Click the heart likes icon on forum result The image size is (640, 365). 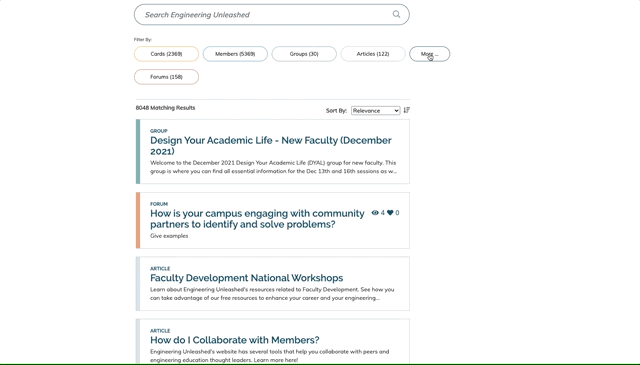[x=390, y=213]
